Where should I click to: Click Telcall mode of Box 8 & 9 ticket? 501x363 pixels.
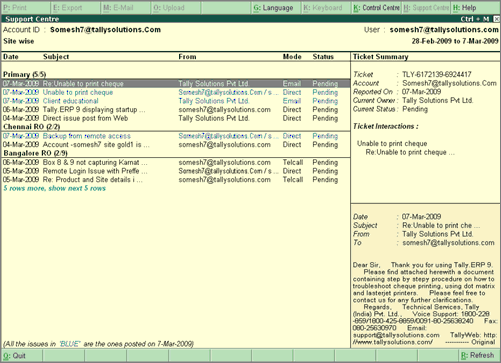coord(293,162)
